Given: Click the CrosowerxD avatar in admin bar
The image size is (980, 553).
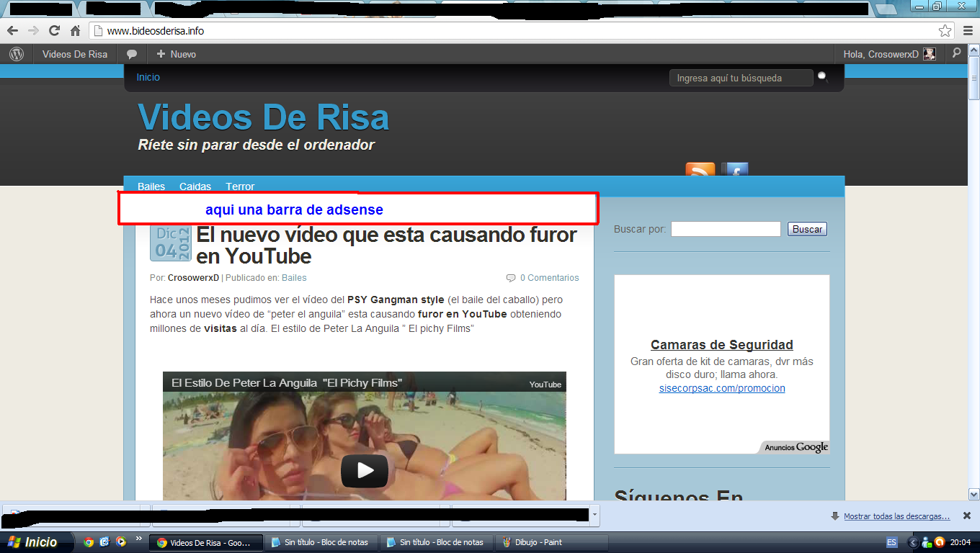Looking at the screenshot, I should tap(930, 54).
